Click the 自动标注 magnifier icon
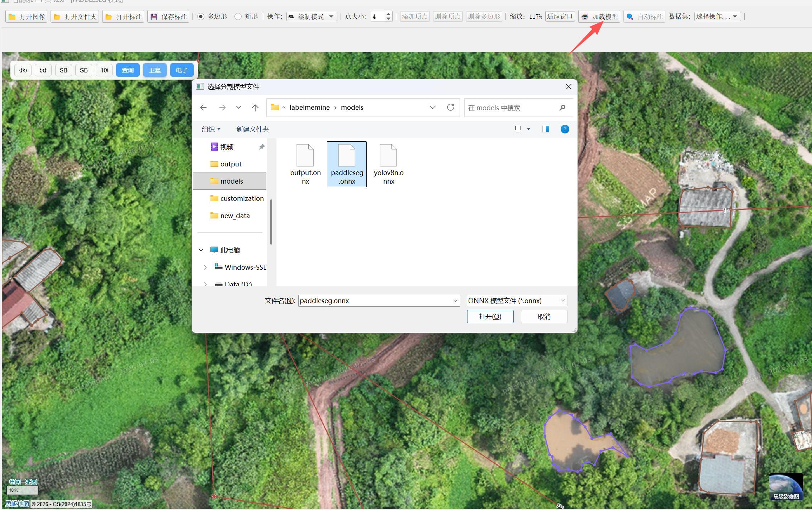This screenshot has width=812, height=510. [x=630, y=17]
